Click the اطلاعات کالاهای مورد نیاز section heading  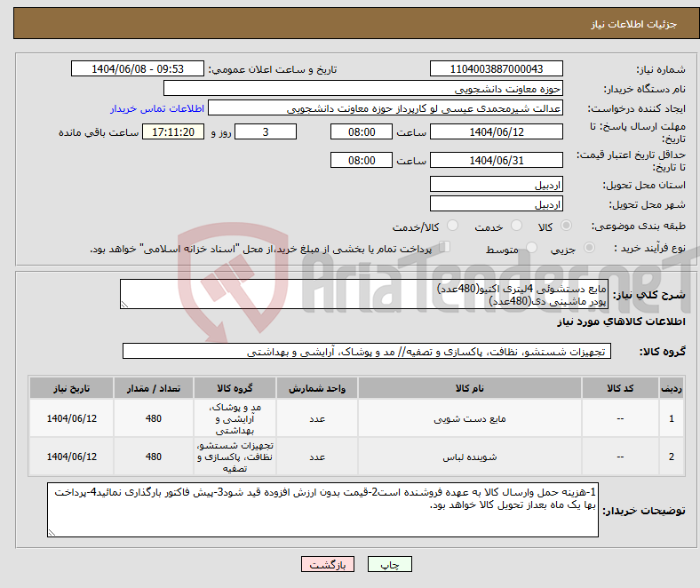[x=621, y=322]
